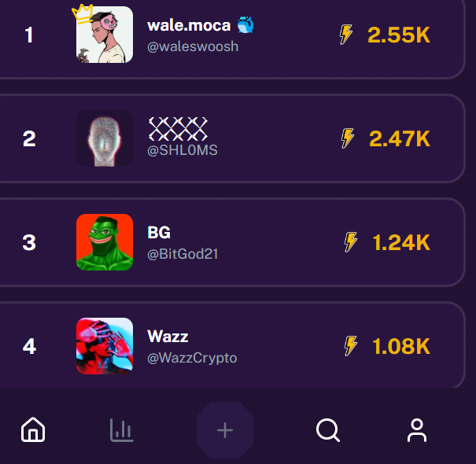The image size is (476, 464).
Task: Open the search magnifier icon
Action: (x=328, y=430)
